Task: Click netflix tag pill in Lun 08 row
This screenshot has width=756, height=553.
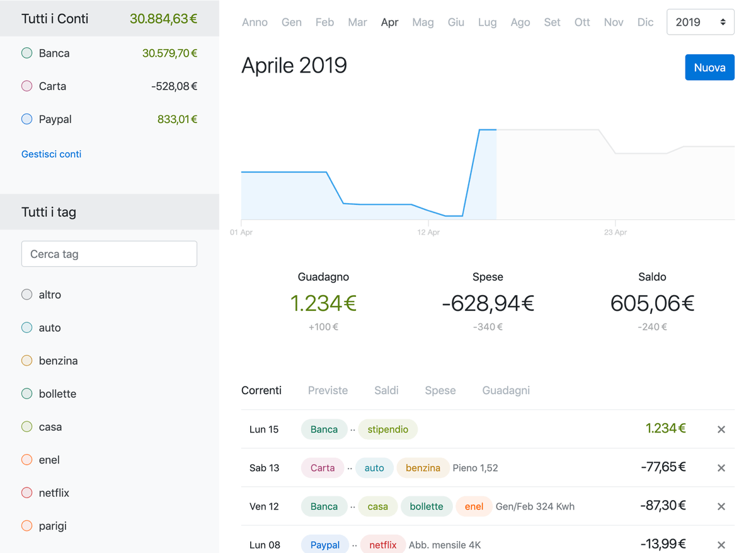Action: (383, 545)
